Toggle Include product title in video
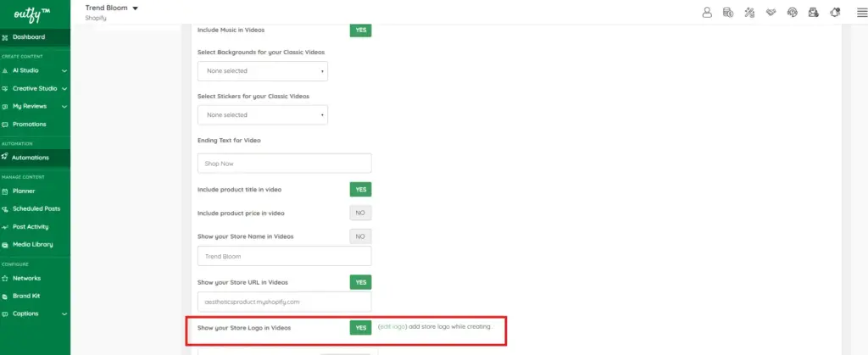Viewport: 868px width, 355px height. [360, 189]
